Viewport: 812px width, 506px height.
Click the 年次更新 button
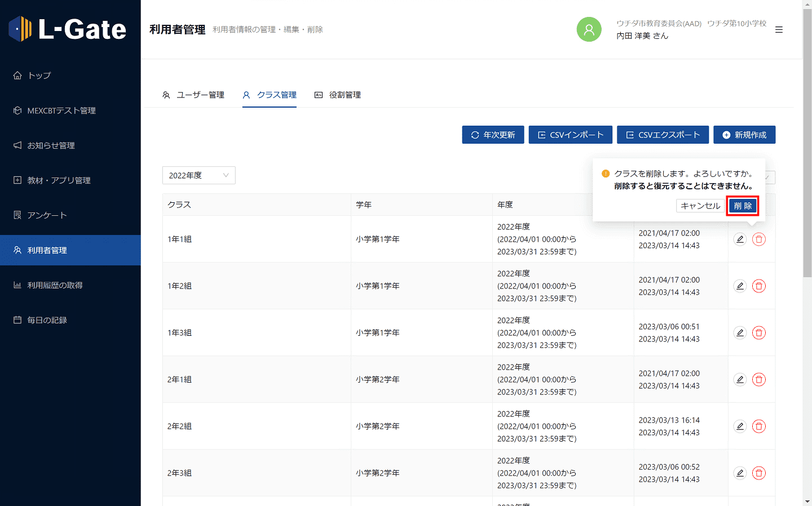(493, 135)
